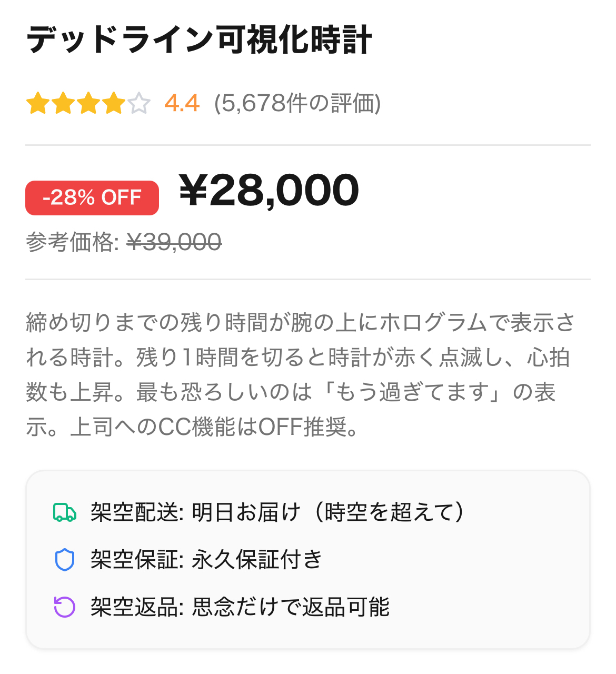Viewport: 616px width, 674px height.
Task: Click the struck-through ¥39,000 price
Action: (174, 242)
